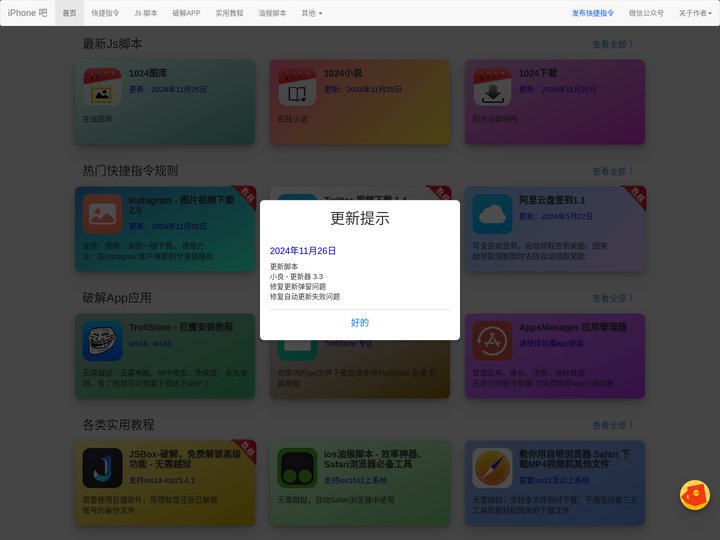Click the iPhone 吧 site brand
This screenshot has height=540, width=720.
coord(28,13)
